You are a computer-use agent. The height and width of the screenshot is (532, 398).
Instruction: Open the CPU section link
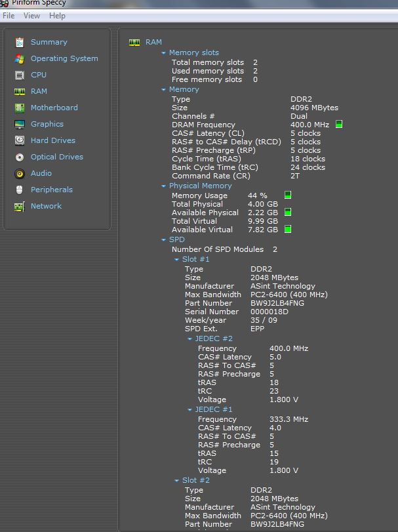[38, 75]
